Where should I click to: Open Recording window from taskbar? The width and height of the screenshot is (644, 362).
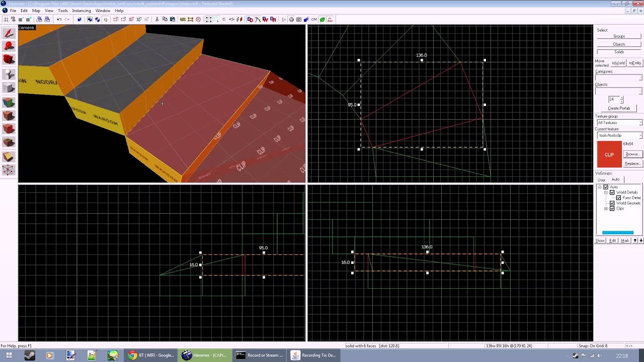pos(314,355)
